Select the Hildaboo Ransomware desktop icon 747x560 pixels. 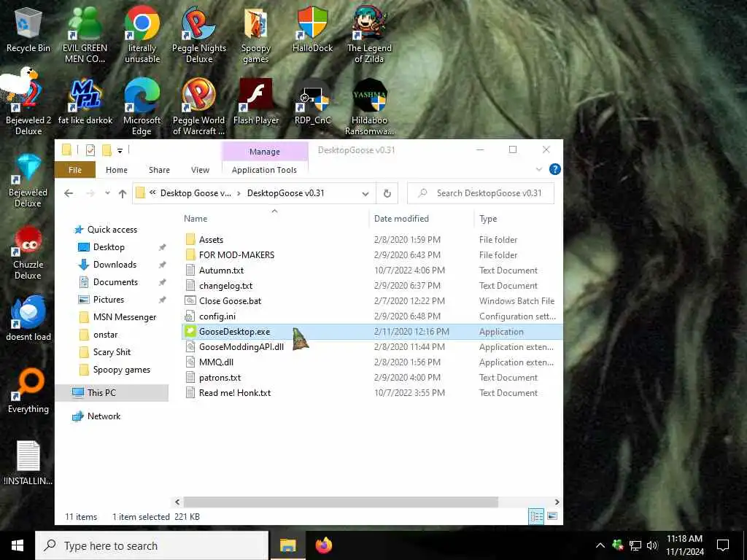pos(369,106)
